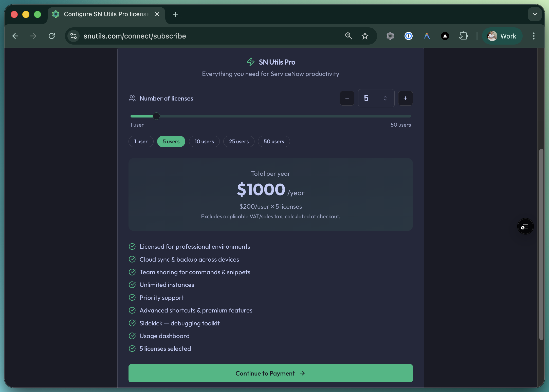Open the Work profile menu
549x392 pixels.
tap(502, 36)
